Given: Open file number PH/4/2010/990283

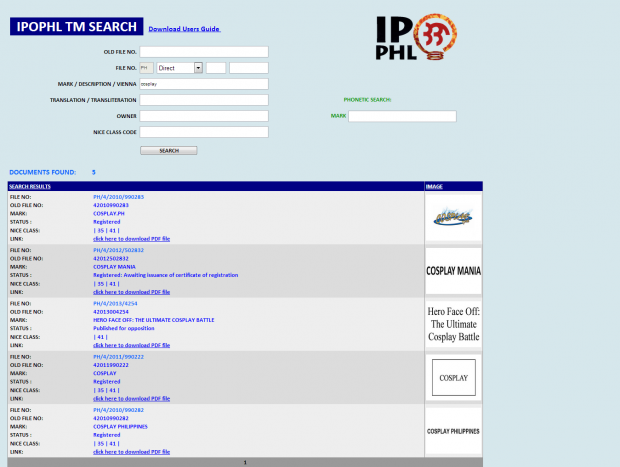Looking at the screenshot, I should point(118,197).
